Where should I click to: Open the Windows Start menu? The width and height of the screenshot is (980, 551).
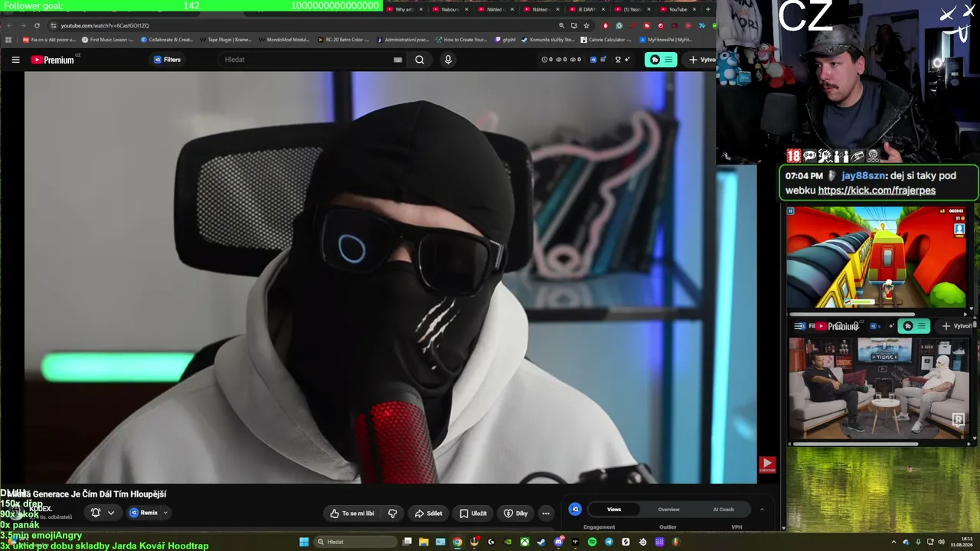pos(304,542)
